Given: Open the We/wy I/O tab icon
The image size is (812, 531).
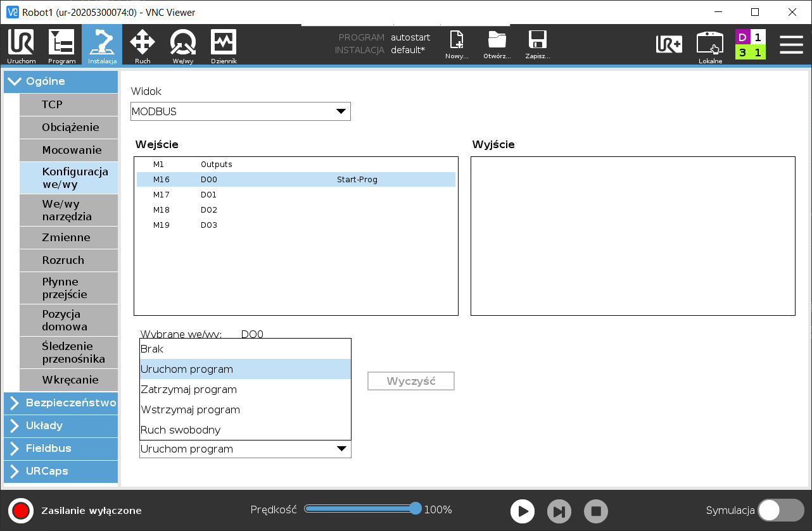Looking at the screenshot, I should pos(183,46).
